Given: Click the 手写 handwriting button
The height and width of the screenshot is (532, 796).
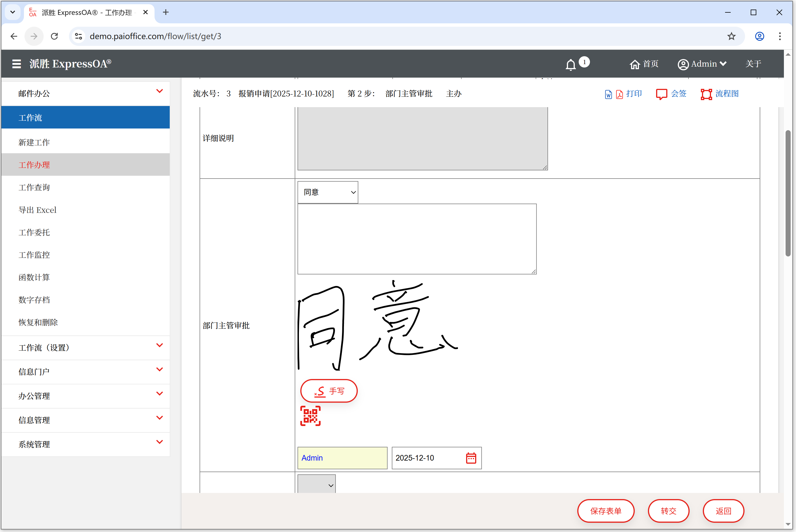Looking at the screenshot, I should [x=329, y=391].
